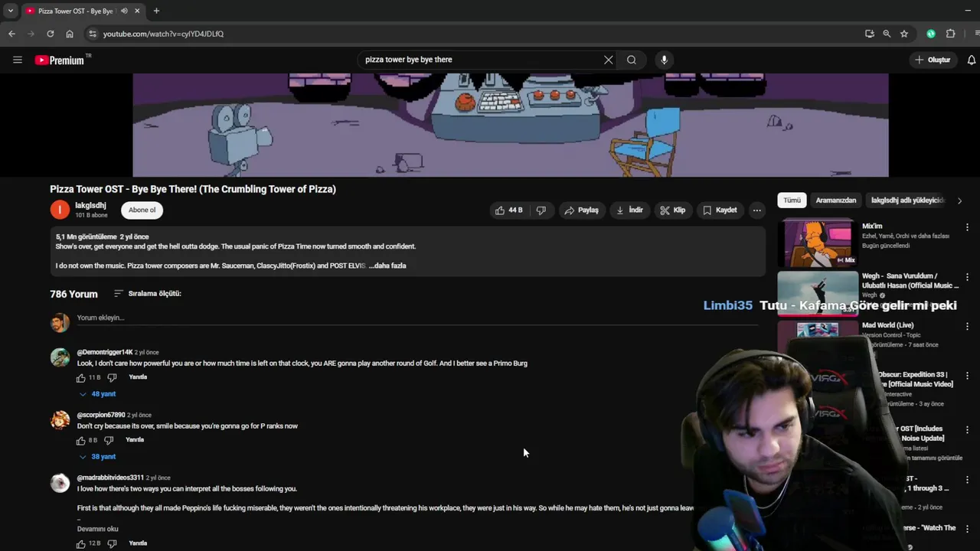Select the Tümü filter chip
Image resolution: width=980 pixels, height=551 pixels.
(792, 201)
